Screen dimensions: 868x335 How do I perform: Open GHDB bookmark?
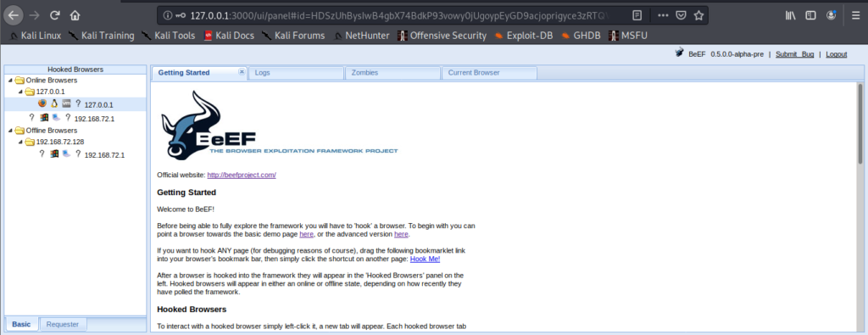pyautogui.click(x=581, y=36)
